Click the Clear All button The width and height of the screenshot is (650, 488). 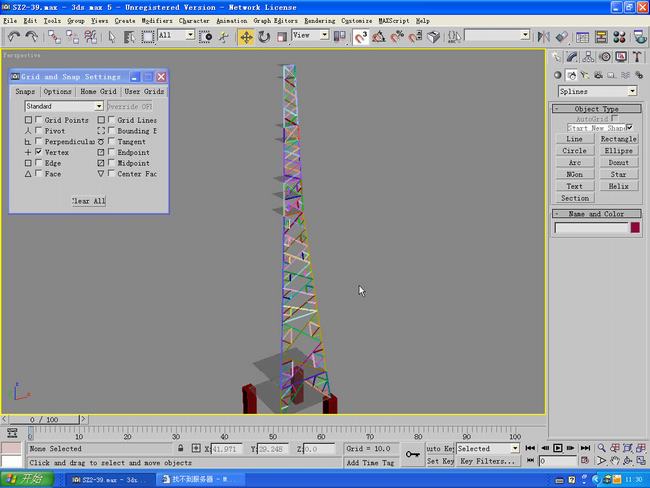pyautogui.click(x=88, y=201)
